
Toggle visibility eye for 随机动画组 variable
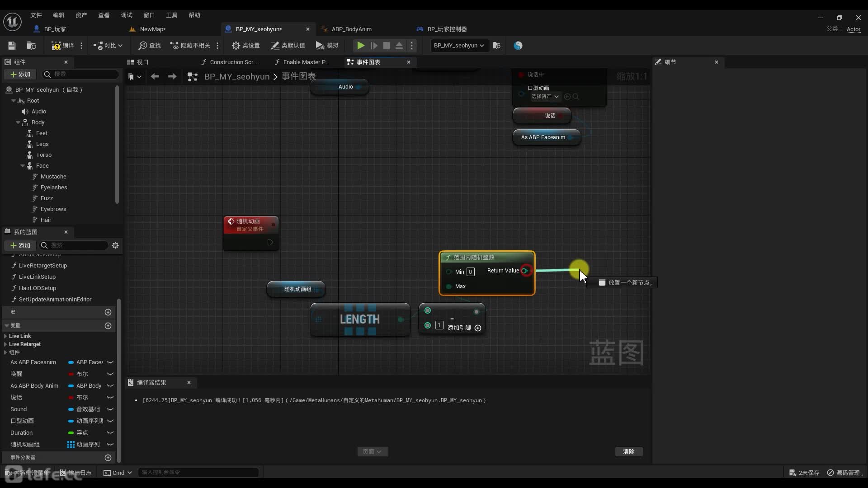[x=110, y=445]
